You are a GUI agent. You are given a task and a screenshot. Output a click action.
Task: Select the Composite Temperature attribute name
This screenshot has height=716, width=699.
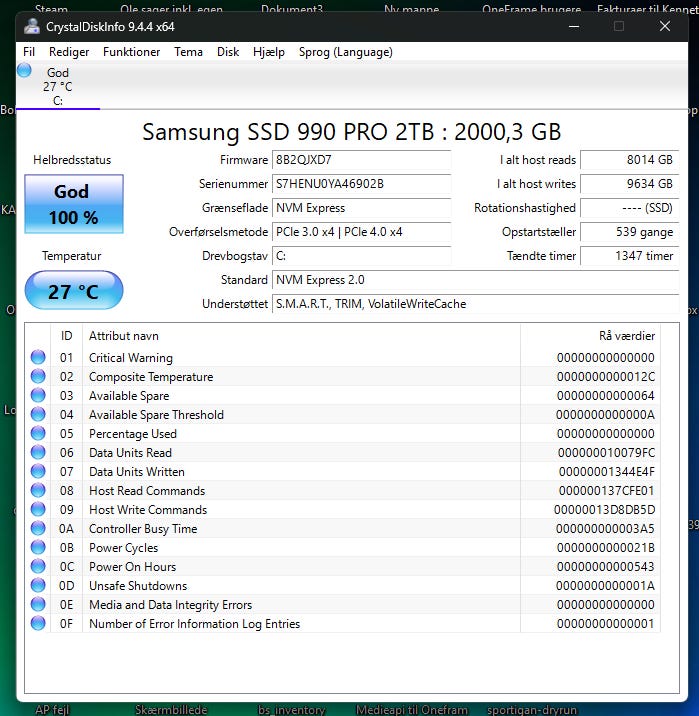click(151, 377)
